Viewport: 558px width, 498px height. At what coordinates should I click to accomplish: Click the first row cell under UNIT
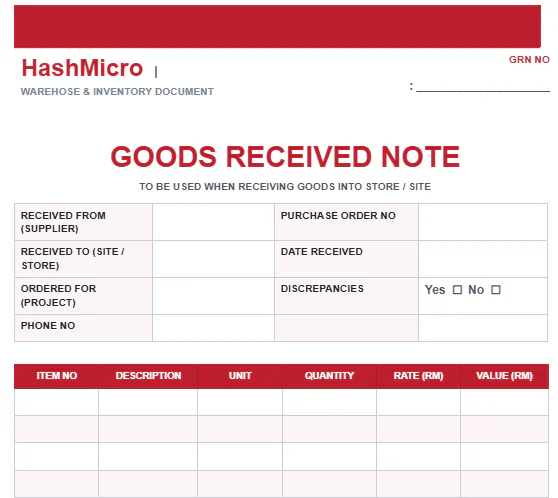[x=240, y=402]
